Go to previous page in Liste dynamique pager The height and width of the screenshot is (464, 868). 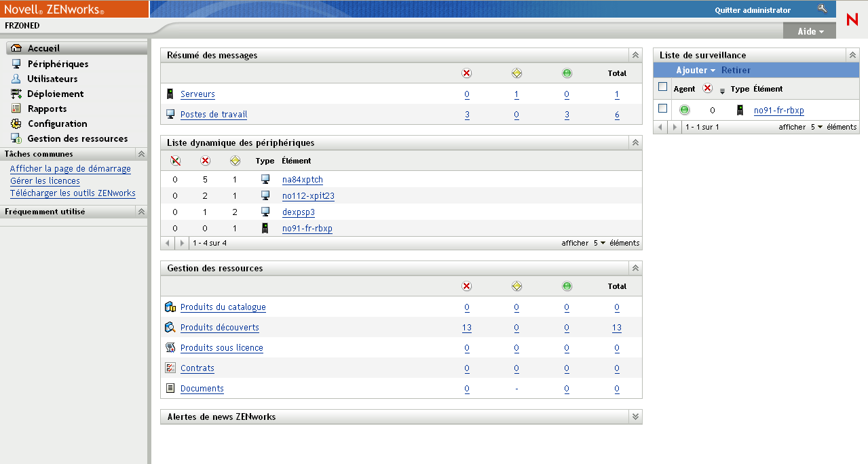[168, 243]
